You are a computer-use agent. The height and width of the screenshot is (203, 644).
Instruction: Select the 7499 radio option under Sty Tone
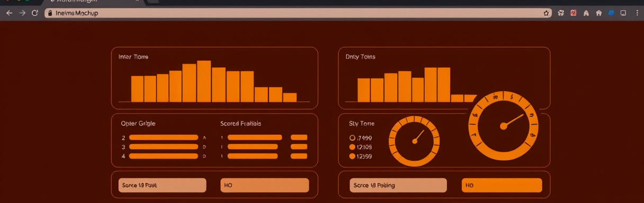pos(352,137)
